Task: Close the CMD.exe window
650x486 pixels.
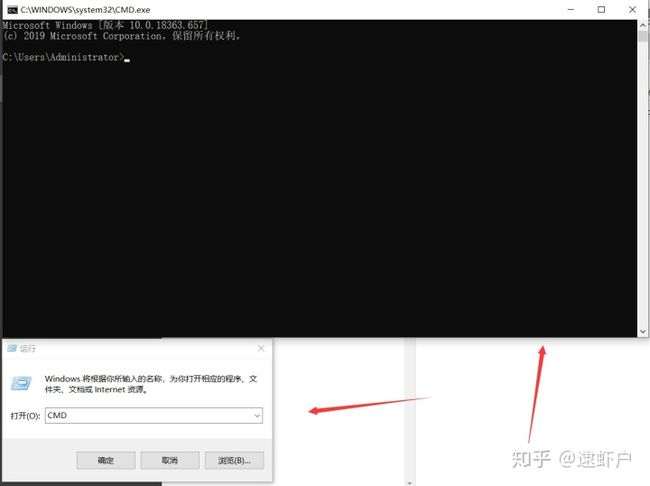Action: pyautogui.click(x=632, y=10)
